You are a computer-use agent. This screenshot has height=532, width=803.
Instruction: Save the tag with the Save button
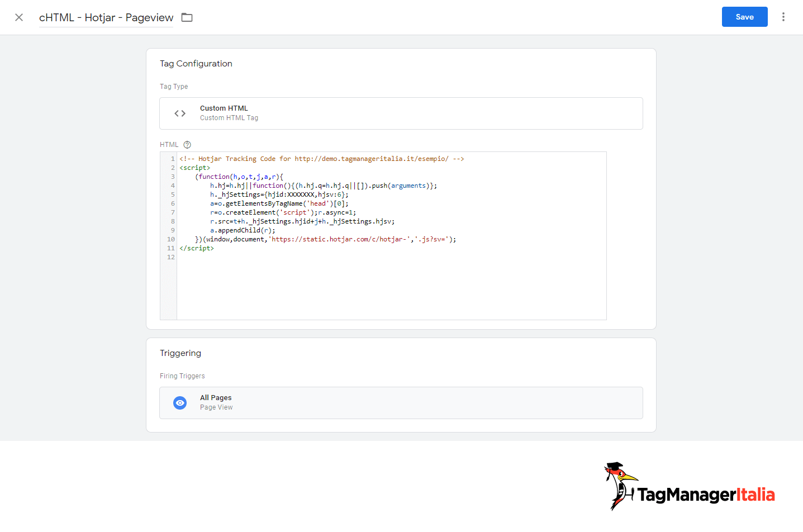pos(744,17)
